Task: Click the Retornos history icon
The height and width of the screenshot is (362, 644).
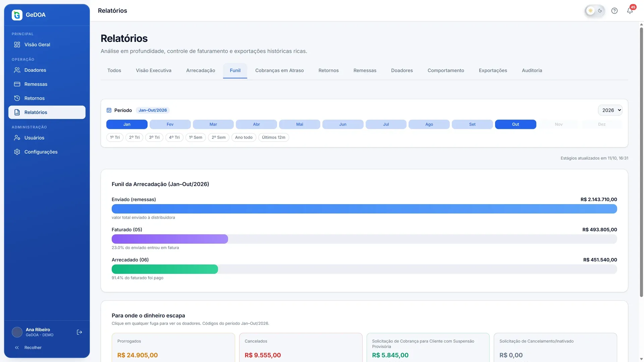Action: click(x=17, y=98)
